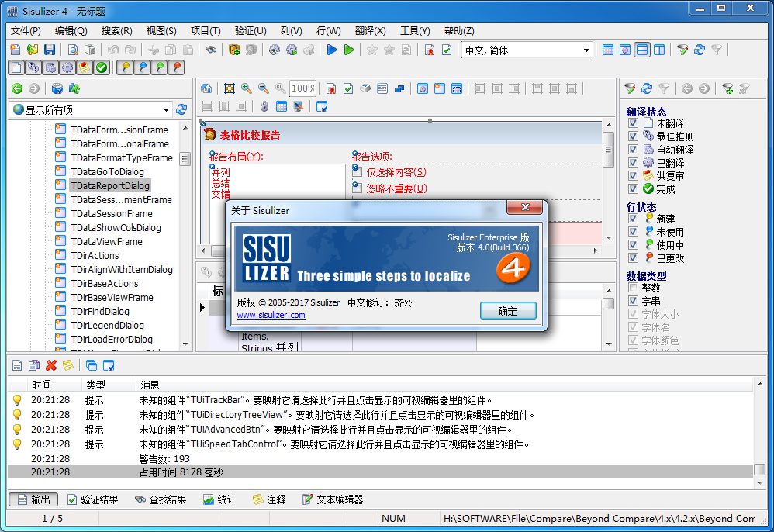Click the binoculars find icon
Viewport: 774px width, 532px height.
pos(211,50)
